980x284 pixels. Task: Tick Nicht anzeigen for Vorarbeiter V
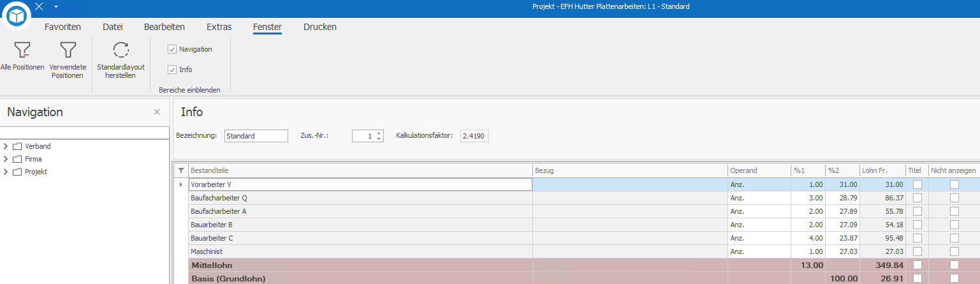(954, 184)
